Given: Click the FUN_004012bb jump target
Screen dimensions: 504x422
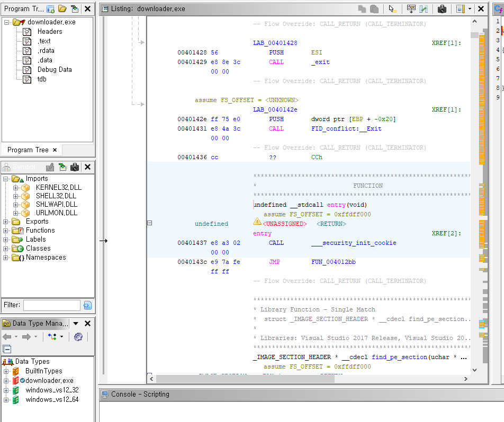Looking at the screenshot, I should point(334,262).
